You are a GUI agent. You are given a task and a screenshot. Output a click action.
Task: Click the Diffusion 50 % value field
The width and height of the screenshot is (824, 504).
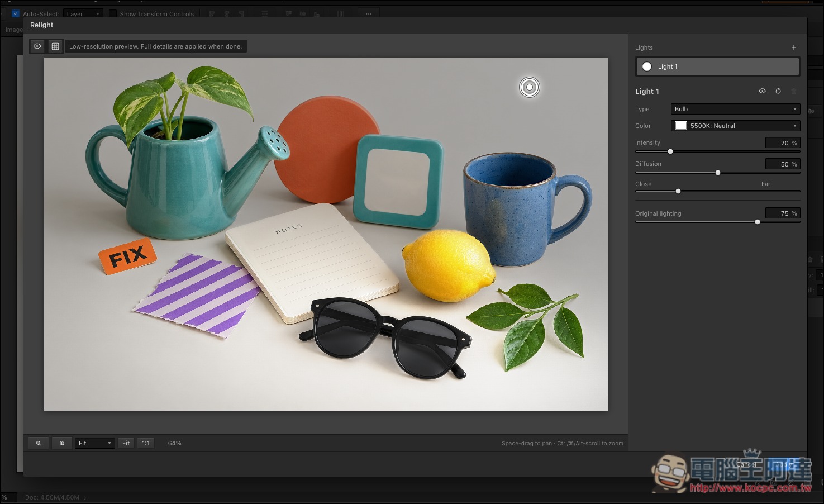pos(783,164)
